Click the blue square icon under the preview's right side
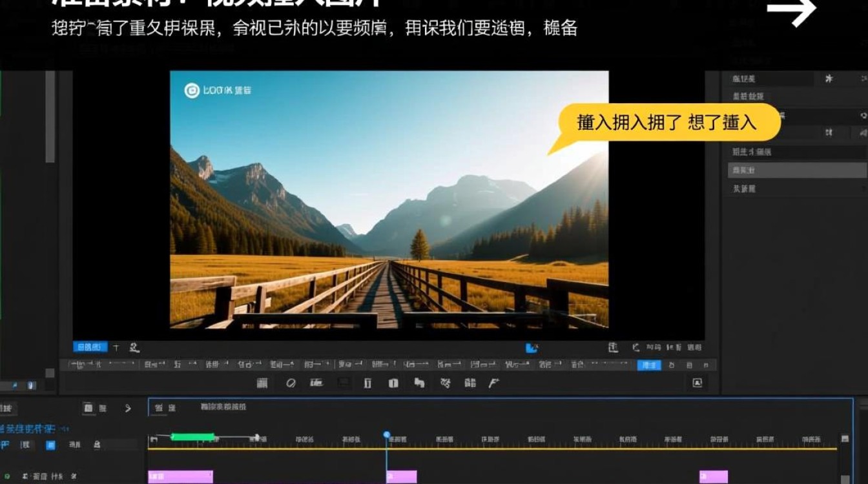 (532, 348)
